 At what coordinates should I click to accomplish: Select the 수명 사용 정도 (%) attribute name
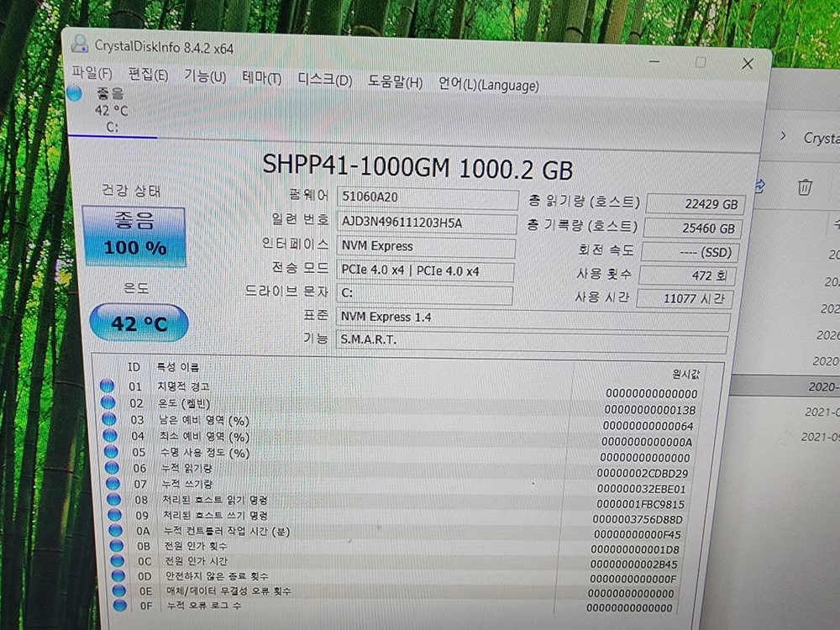coord(206,454)
